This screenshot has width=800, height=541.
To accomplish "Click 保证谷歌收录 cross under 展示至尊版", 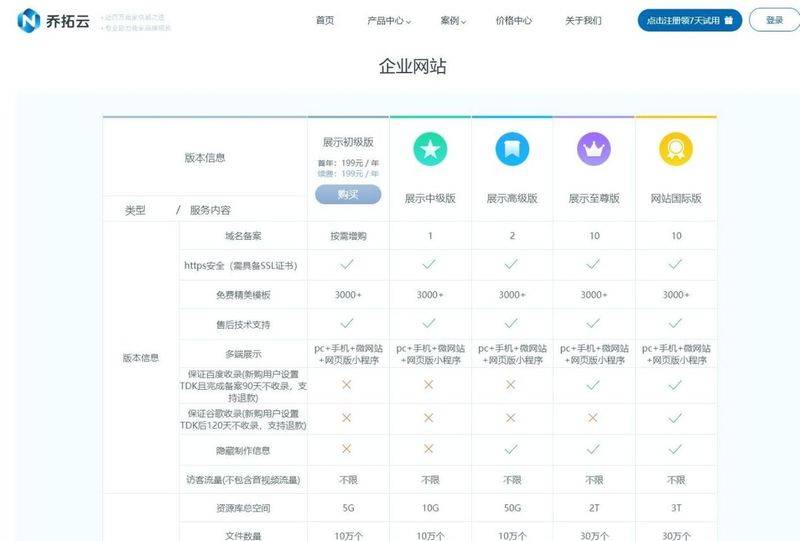I will point(592,418).
